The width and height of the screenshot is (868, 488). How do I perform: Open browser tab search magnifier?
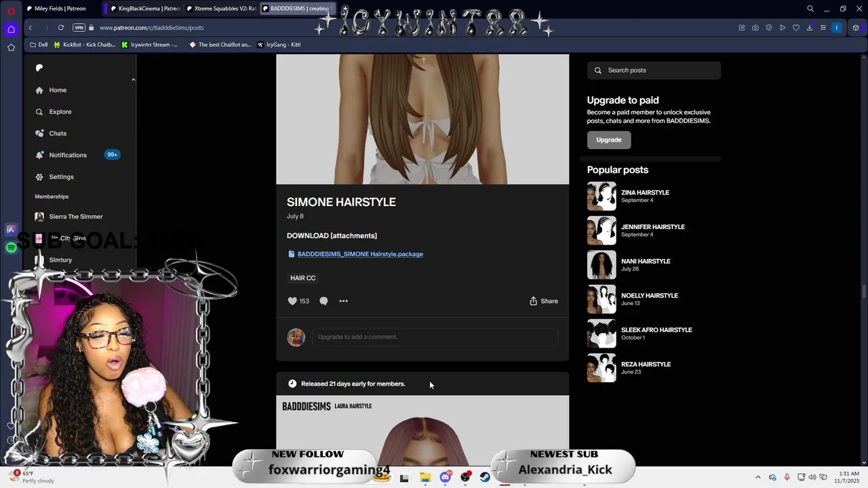coord(810,9)
